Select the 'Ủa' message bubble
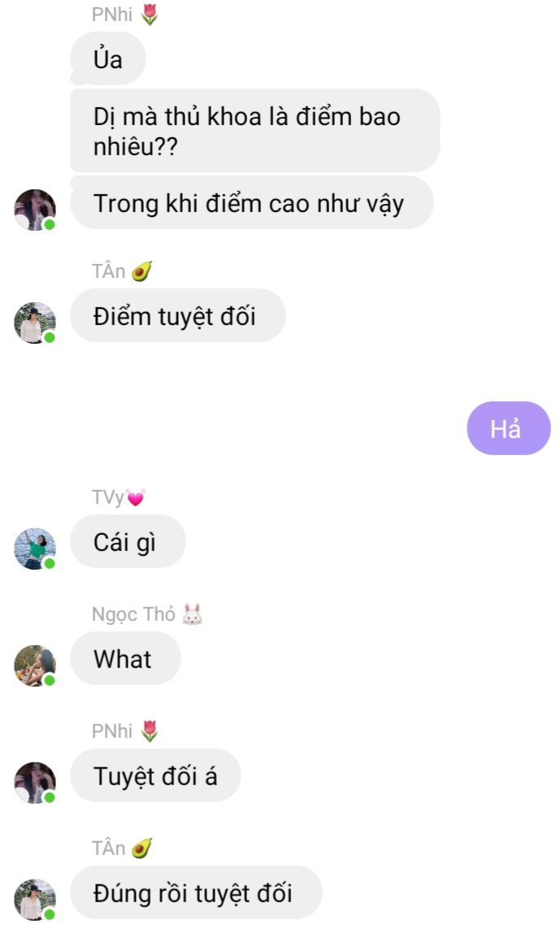The height and width of the screenshot is (942, 560). click(x=108, y=59)
